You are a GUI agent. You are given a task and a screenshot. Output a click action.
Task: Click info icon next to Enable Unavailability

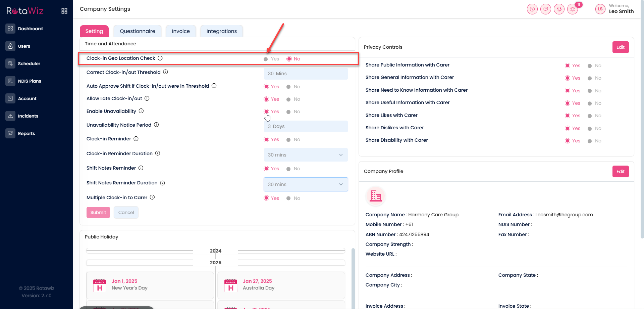pyautogui.click(x=141, y=111)
